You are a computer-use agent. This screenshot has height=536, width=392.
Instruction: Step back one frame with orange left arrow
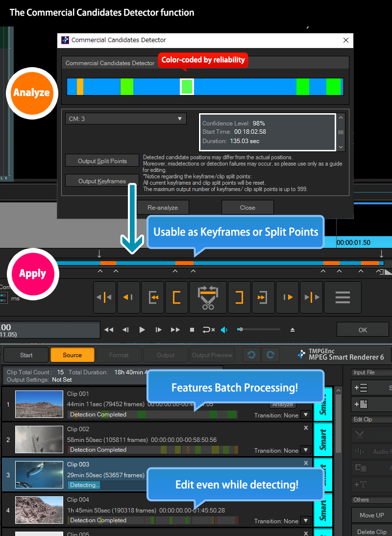pos(128,297)
